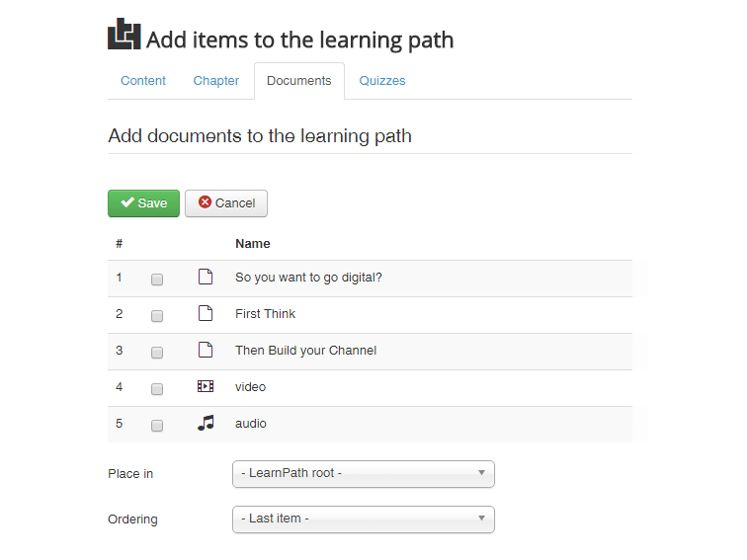Select the Documents tab
Viewport: 747px width, 560px height.
coord(299,81)
